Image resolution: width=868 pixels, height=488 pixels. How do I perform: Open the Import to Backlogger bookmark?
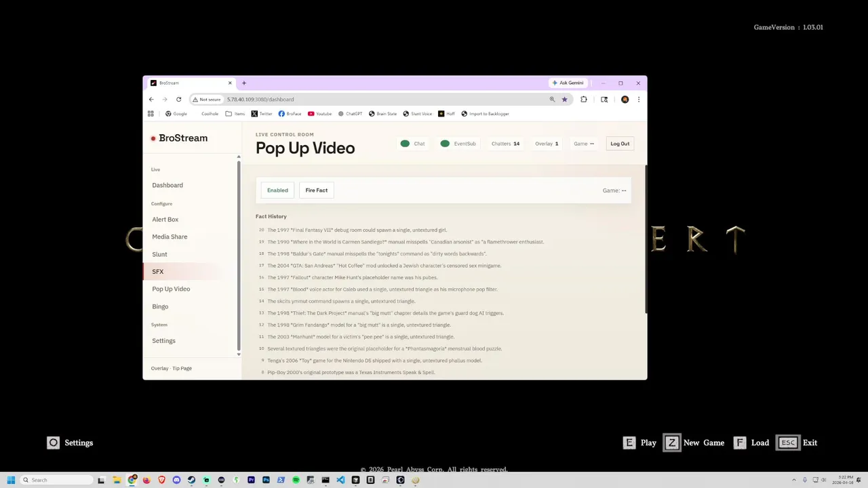coord(485,114)
